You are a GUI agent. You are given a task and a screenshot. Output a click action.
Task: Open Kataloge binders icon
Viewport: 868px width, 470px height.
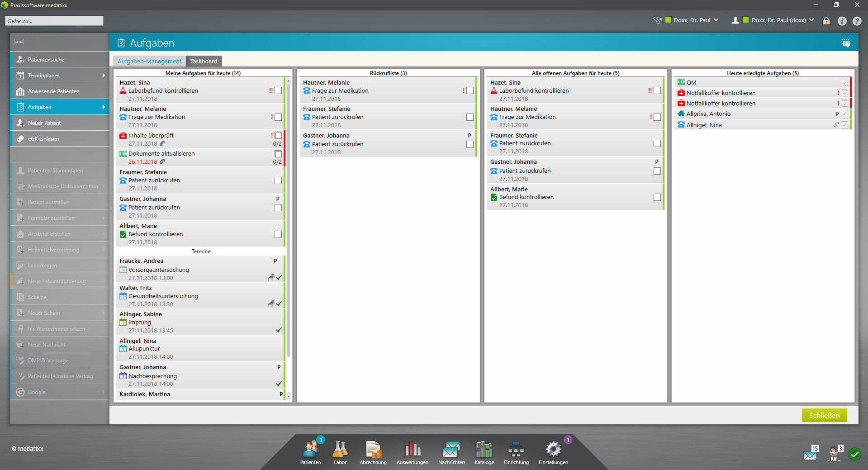tap(484, 451)
